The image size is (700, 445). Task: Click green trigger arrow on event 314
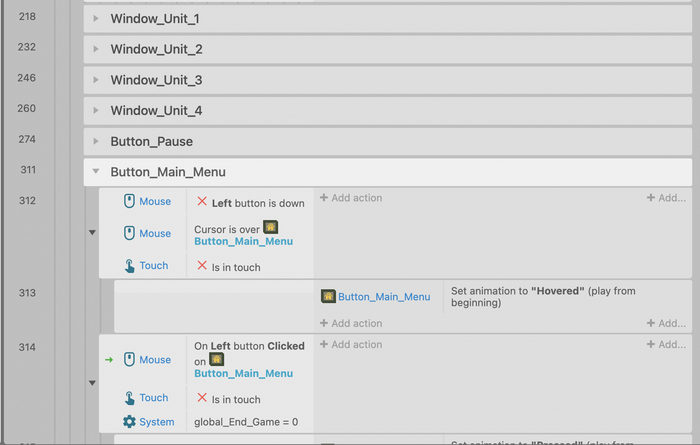(109, 360)
